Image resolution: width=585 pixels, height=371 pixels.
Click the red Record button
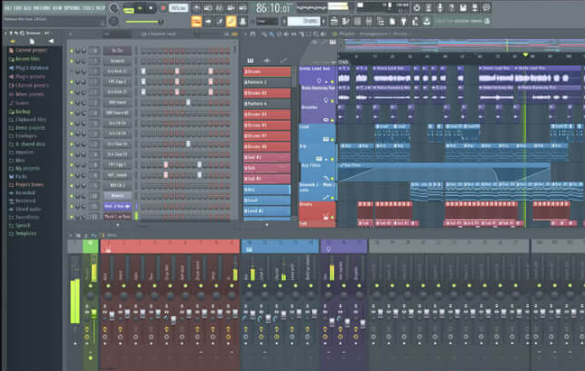pos(163,8)
